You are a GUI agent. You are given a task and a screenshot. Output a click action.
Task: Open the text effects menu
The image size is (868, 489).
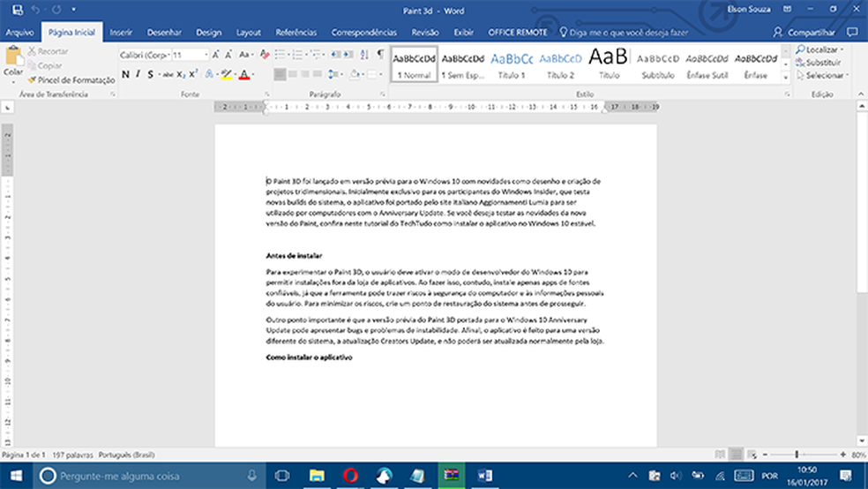coord(209,74)
